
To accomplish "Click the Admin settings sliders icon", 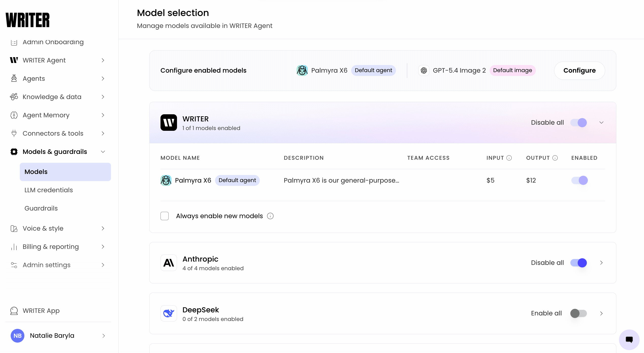I will click(14, 265).
